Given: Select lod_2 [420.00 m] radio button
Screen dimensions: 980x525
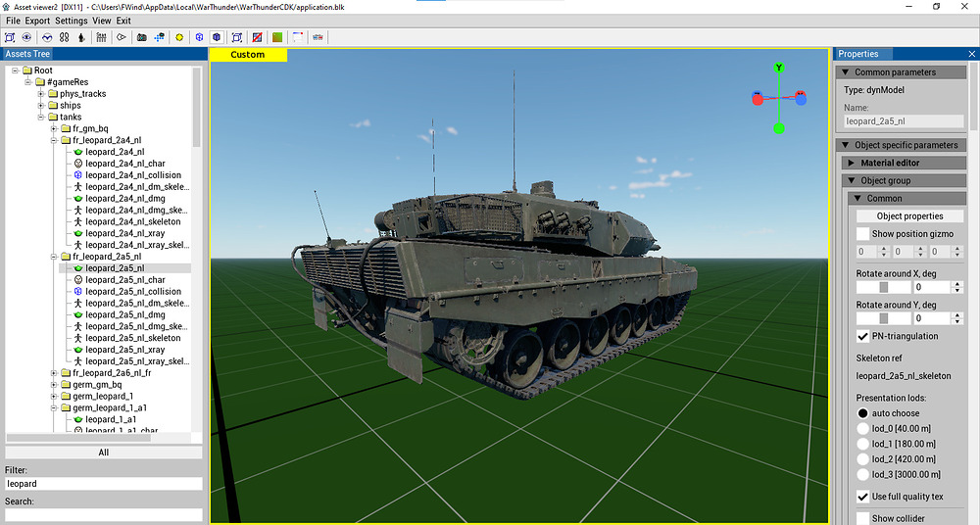Looking at the screenshot, I should point(862,459).
